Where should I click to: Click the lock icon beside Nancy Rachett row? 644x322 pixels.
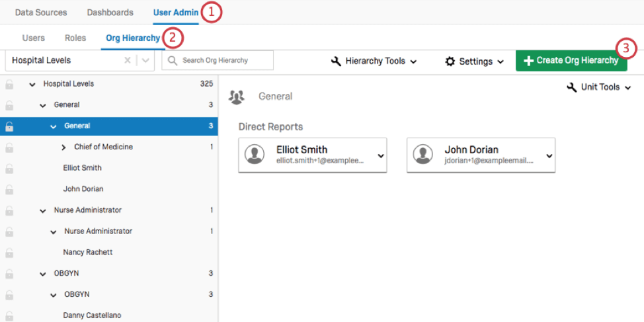point(9,253)
